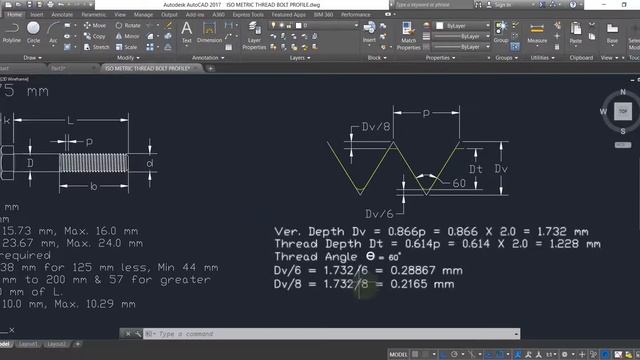Open the Home ribbon tab

14,15
